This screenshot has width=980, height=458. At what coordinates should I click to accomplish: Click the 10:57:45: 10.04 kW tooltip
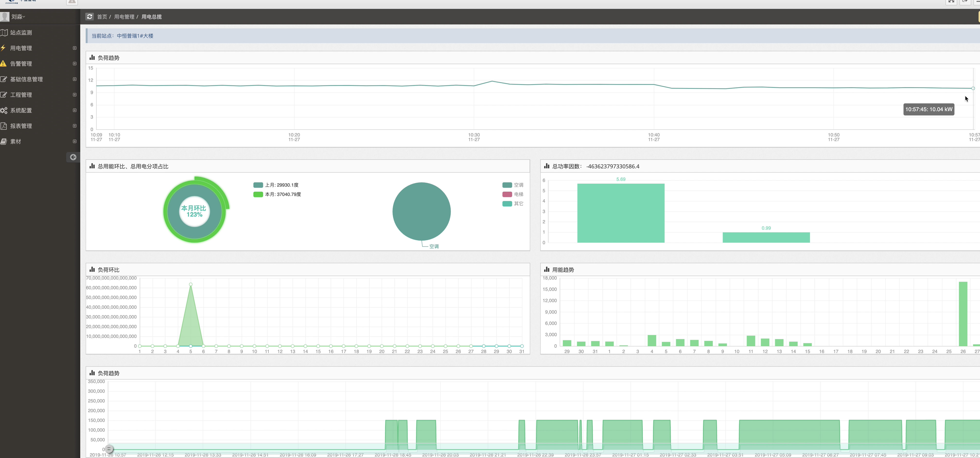click(x=929, y=109)
